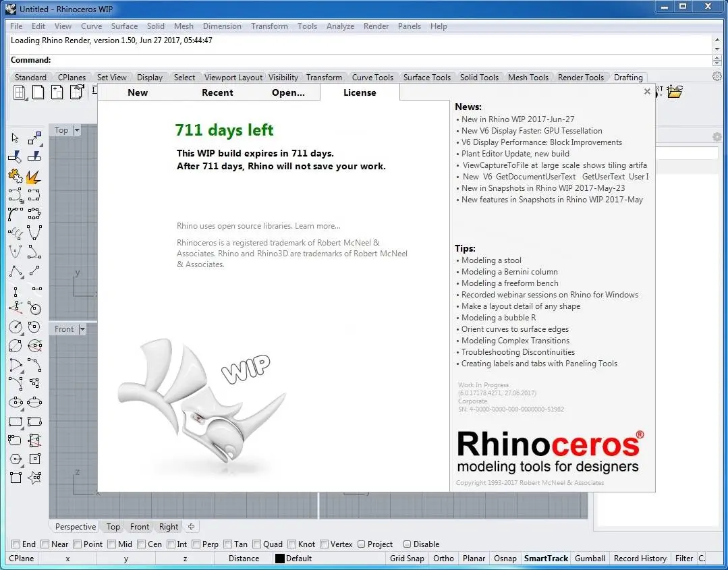Enable the Mid osnap checkbox
The image size is (728, 570).
coord(112,544)
